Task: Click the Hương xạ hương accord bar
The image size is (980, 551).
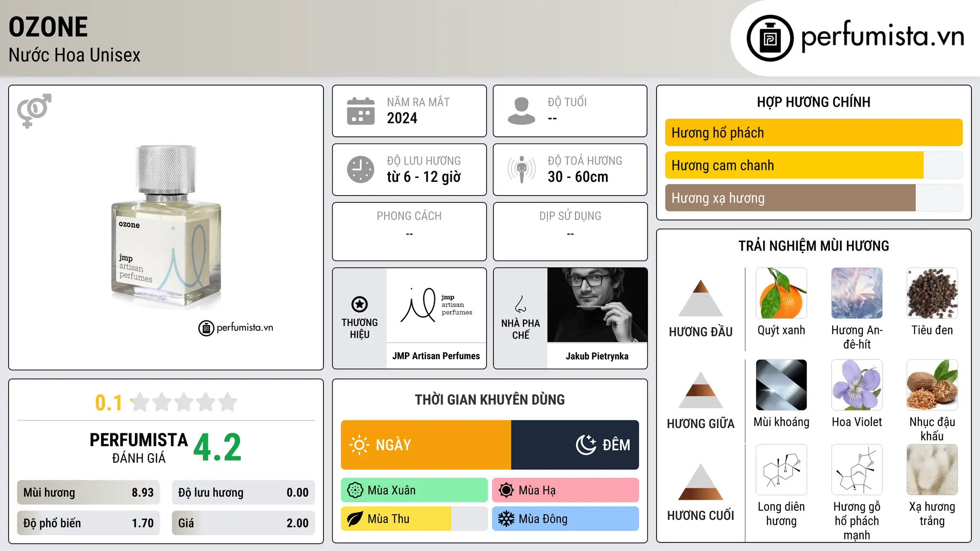Action: [814, 198]
